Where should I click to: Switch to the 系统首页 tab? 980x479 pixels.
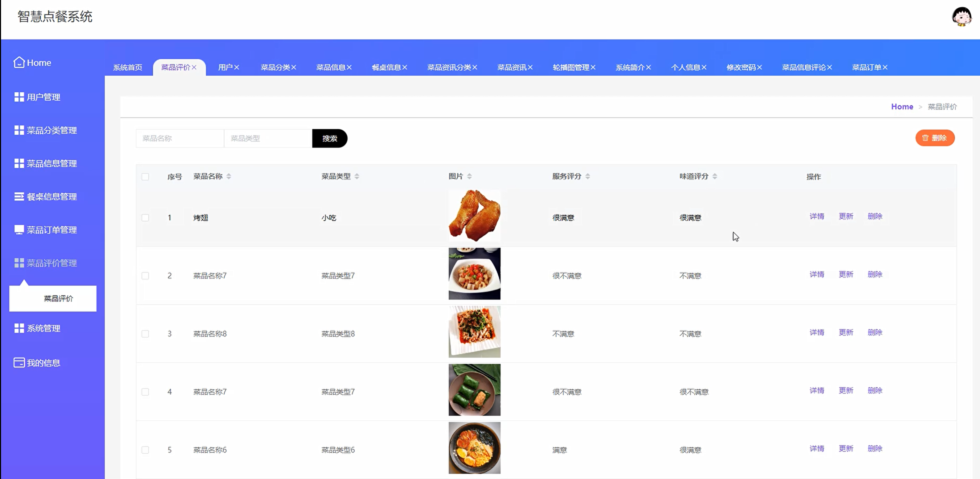click(128, 67)
